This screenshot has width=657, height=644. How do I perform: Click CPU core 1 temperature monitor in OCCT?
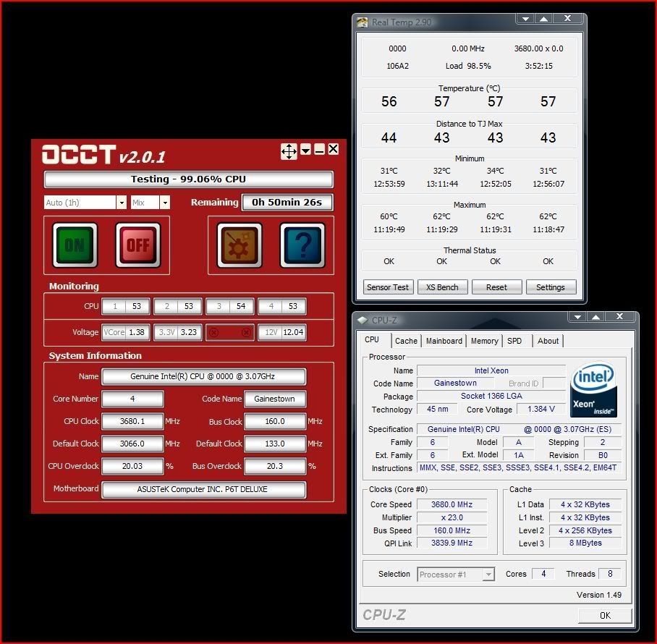126,306
